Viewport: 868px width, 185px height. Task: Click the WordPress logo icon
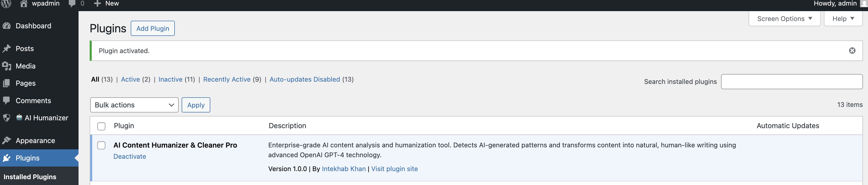6,3
